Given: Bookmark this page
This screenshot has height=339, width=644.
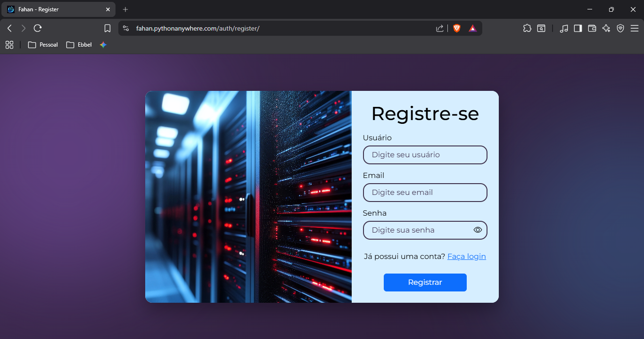Looking at the screenshot, I should coord(107,28).
